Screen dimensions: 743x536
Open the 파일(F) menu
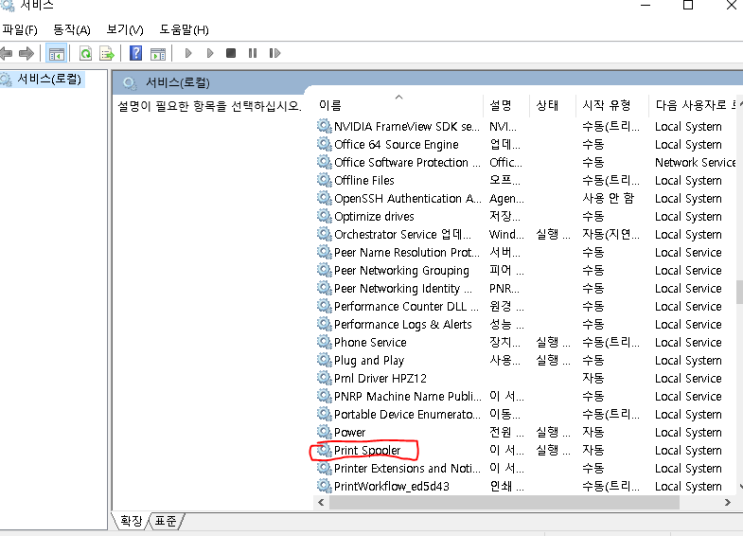point(20,30)
